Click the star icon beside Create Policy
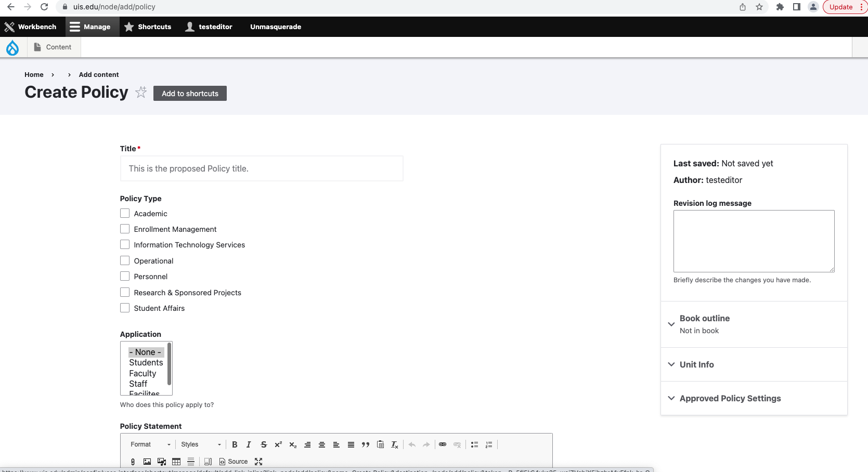868x472 pixels. coord(141,92)
